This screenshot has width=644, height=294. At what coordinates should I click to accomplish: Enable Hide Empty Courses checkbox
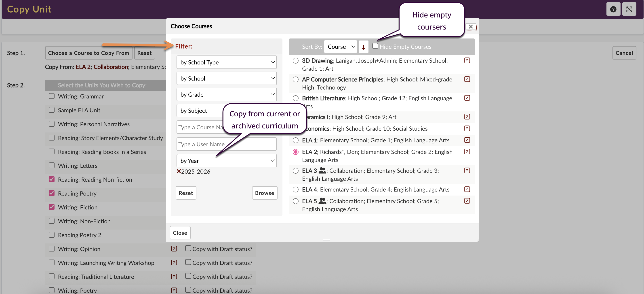point(375,46)
